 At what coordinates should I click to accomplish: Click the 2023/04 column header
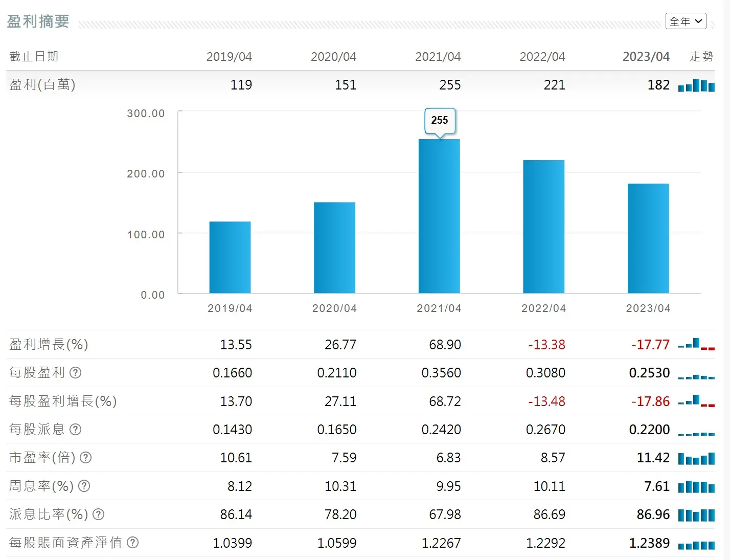[x=646, y=56]
